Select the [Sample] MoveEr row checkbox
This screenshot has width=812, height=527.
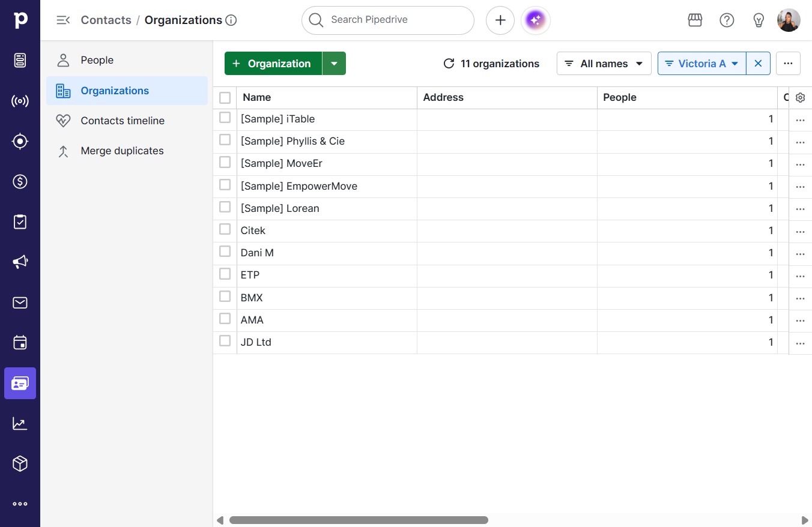[225, 162]
